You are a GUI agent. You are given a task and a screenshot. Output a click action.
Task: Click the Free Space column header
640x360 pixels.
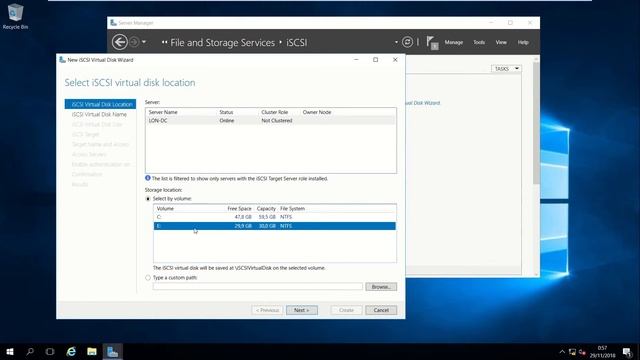[x=239, y=208]
